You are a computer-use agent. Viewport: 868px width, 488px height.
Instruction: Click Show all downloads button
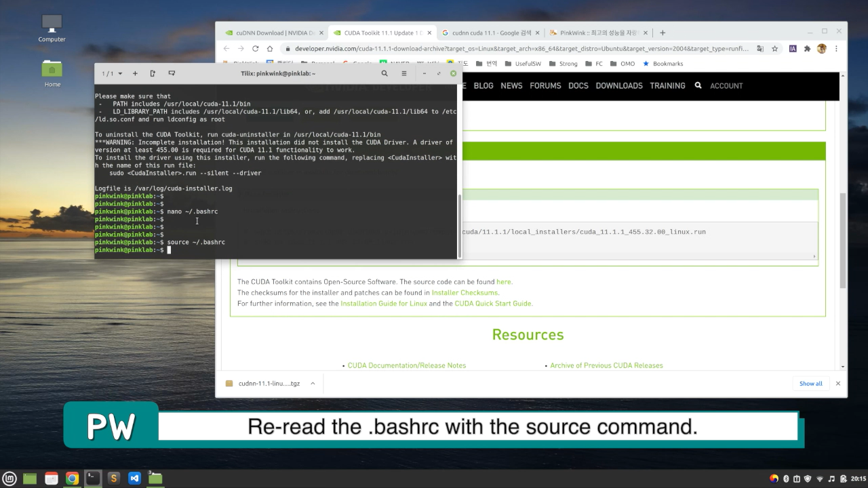click(810, 384)
